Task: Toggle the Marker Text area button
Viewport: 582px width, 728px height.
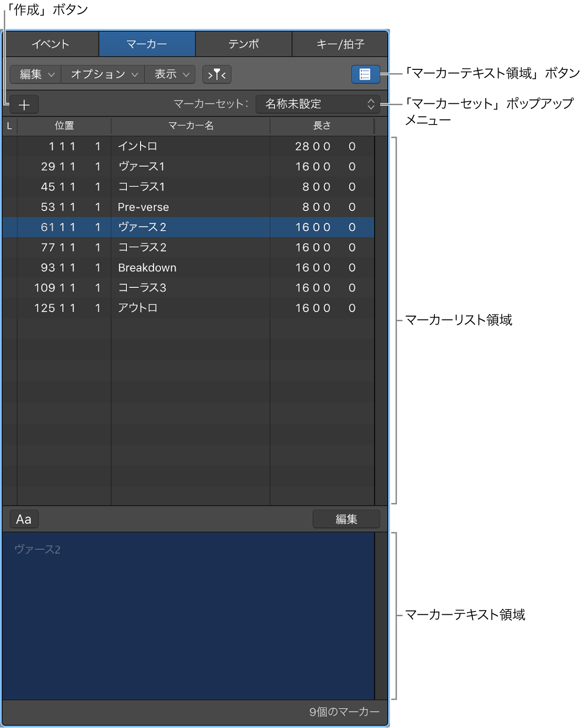Action: (x=365, y=75)
